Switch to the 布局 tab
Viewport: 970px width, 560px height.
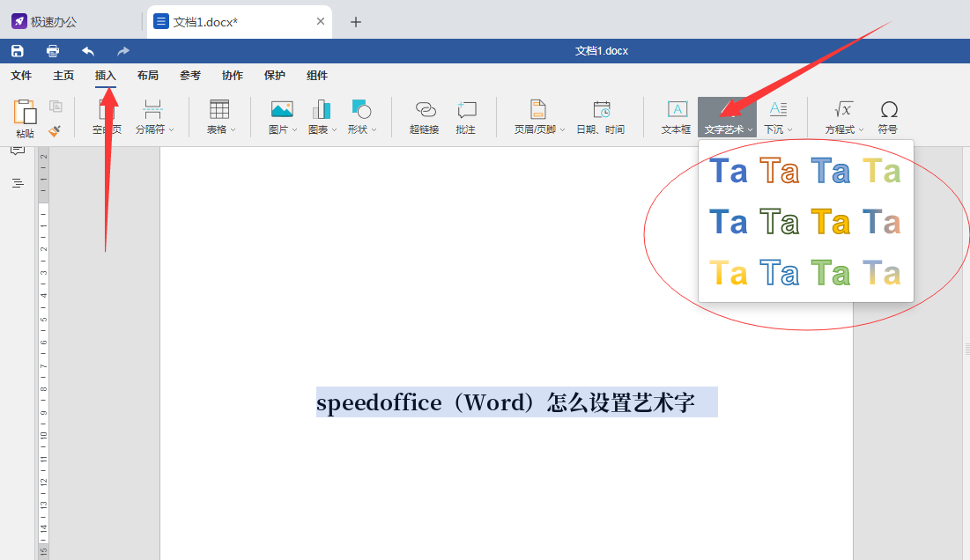click(148, 76)
